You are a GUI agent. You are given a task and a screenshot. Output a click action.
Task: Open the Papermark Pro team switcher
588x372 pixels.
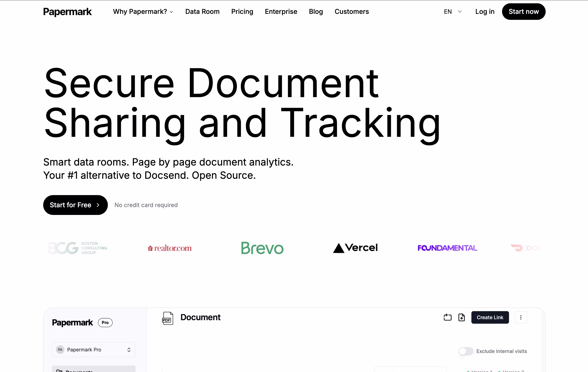point(94,350)
